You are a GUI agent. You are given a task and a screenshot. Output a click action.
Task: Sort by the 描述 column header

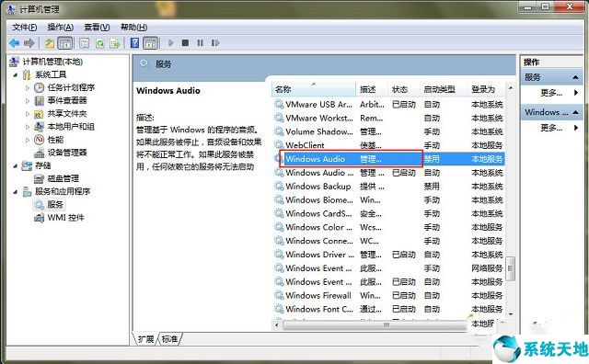(372, 89)
